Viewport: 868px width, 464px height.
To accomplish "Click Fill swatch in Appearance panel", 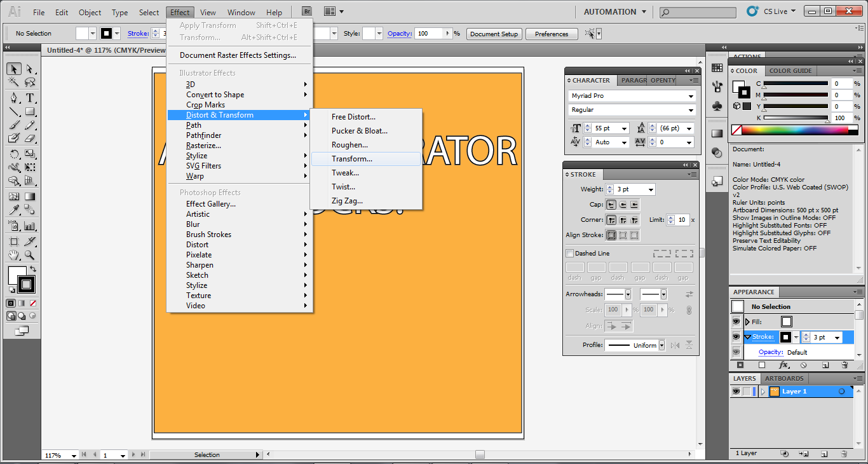I will [787, 322].
